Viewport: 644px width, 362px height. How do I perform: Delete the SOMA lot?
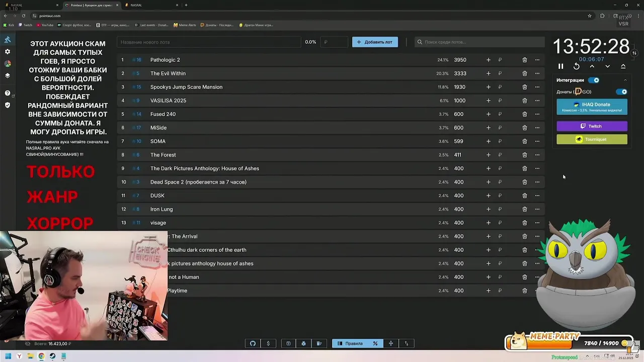tap(524, 141)
